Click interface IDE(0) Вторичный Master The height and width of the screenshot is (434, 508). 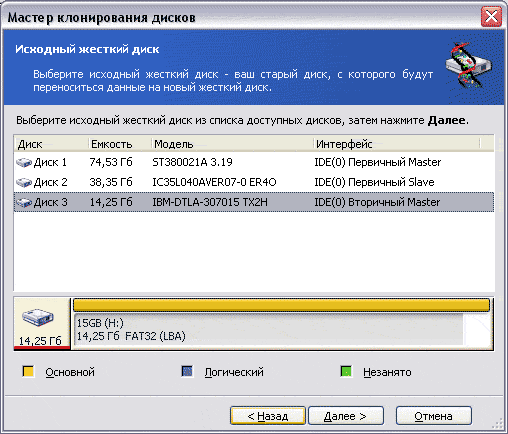pos(377,202)
